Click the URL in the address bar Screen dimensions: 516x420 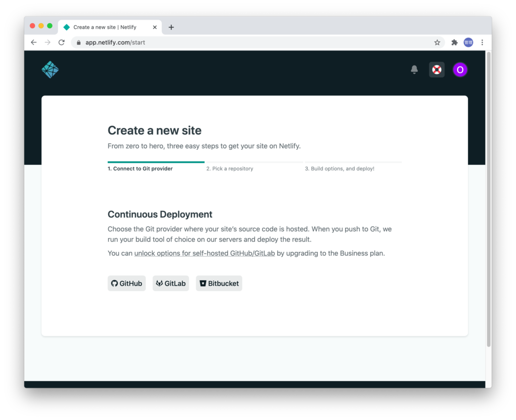click(116, 42)
